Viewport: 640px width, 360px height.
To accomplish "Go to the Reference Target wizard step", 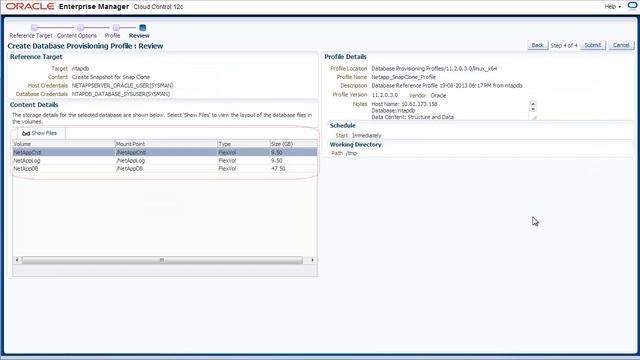I will coord(31,36).
